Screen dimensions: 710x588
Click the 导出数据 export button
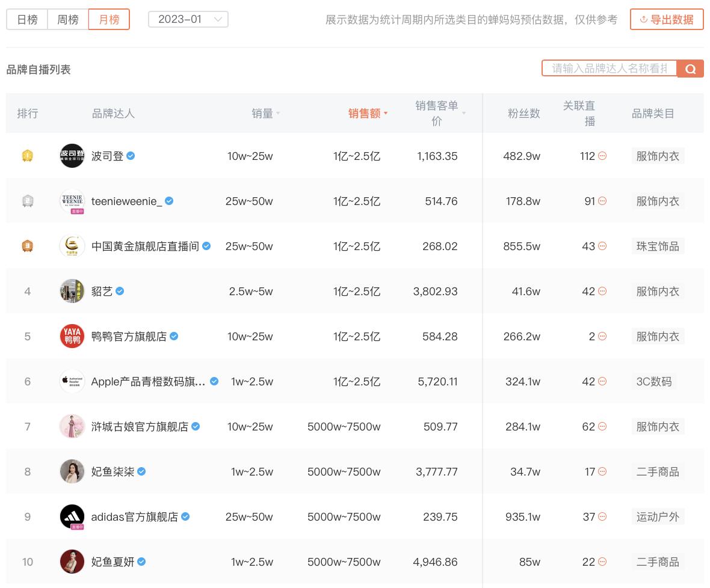(x=667, y=19)
